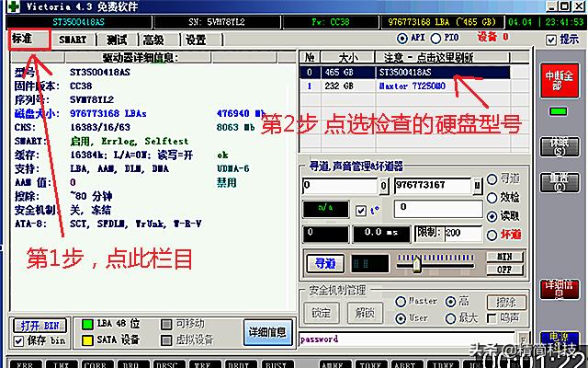Click the UDMA-6 text
Viewport: 588px width, 368px height.
coord(232,168)
